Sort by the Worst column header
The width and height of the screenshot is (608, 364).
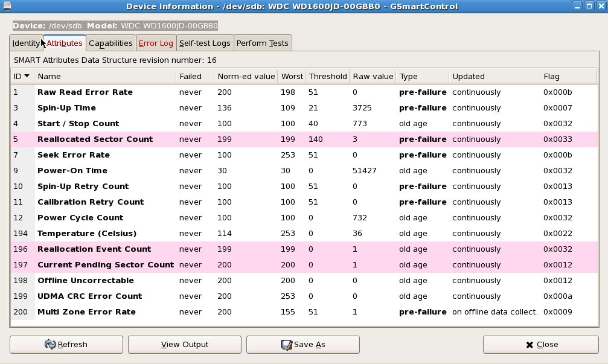click(292, 77)
